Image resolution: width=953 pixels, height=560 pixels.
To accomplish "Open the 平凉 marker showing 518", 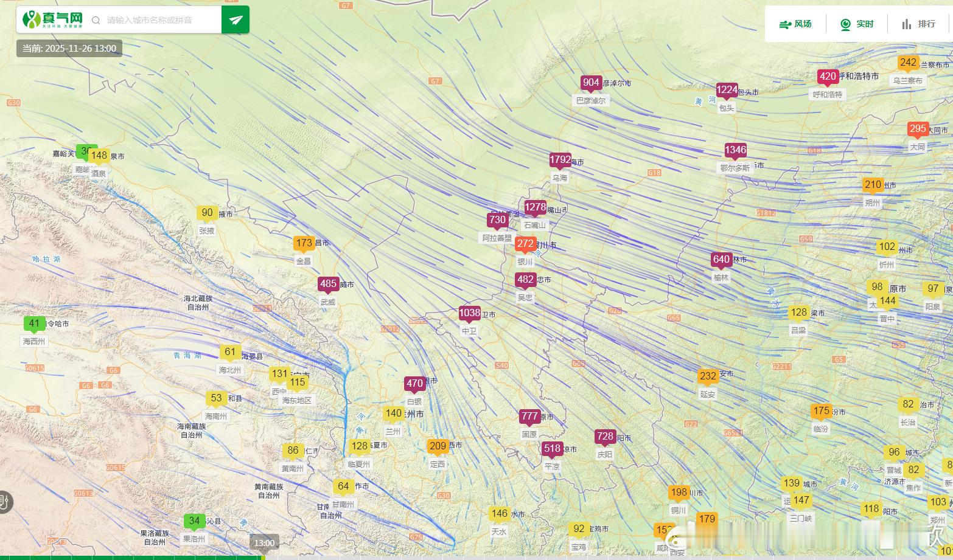I will click(x=552, y=449).
